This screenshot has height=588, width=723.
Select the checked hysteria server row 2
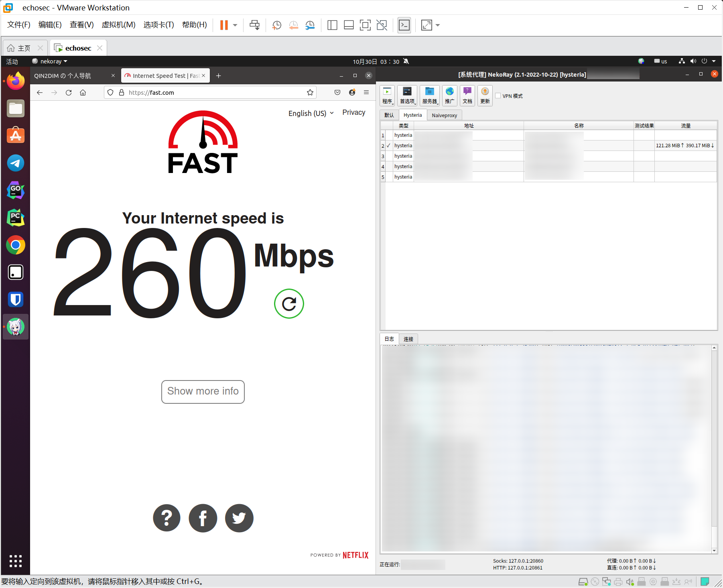click(x=403, y=146)
